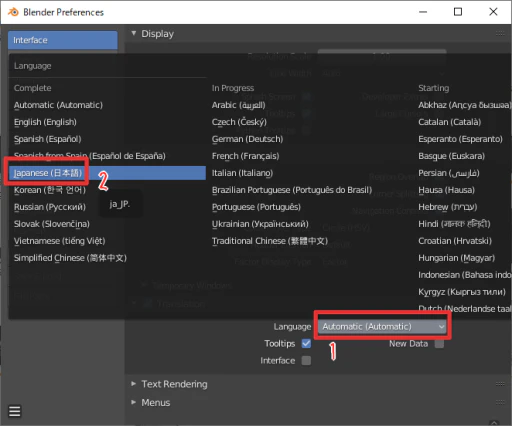The height and width of the screenshot is (426, 512).
Task: Close the Blender Preferences window
Action: tap(493, 12)
